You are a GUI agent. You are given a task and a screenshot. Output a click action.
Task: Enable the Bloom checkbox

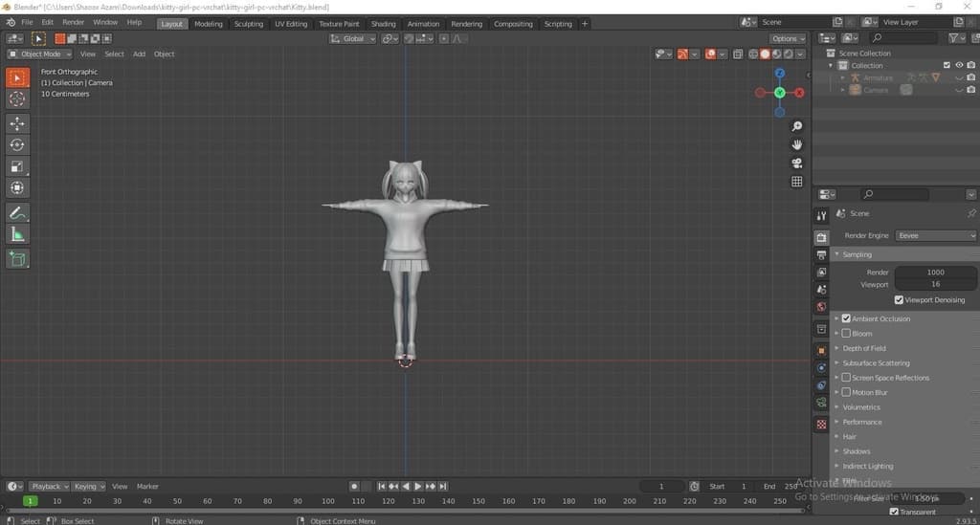point(846,334)
